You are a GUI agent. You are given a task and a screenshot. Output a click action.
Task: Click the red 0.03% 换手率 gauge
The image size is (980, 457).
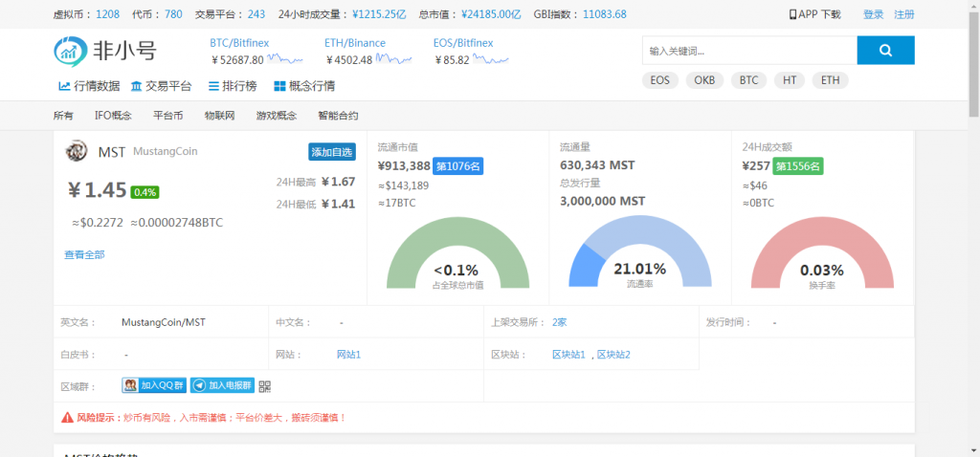pos(822,252)
